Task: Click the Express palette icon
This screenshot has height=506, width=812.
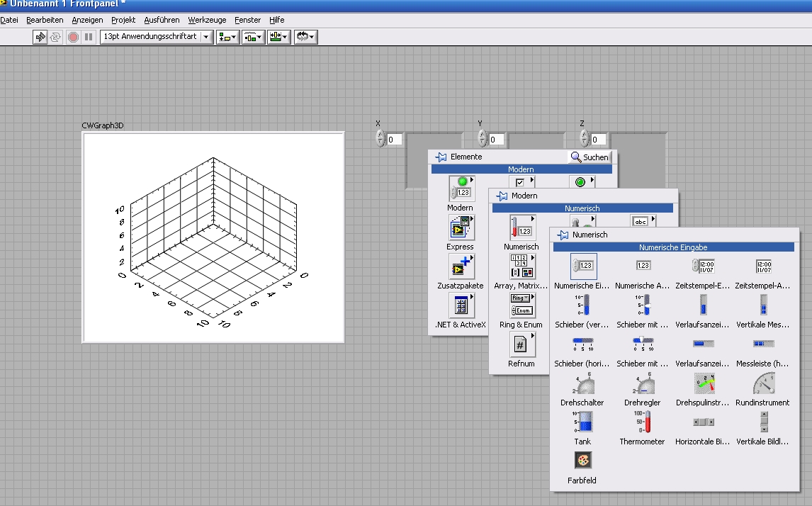Action: pyautogui.click(x=460, y=228)
